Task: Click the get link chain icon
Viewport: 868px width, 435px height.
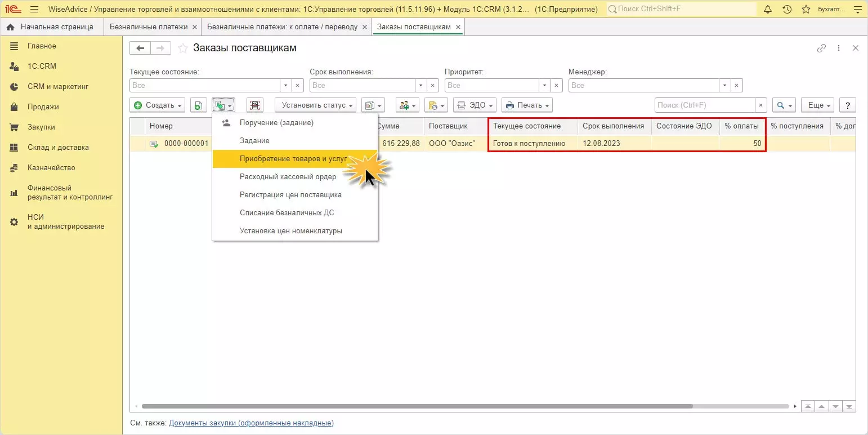Action: [x=821, y=48]
